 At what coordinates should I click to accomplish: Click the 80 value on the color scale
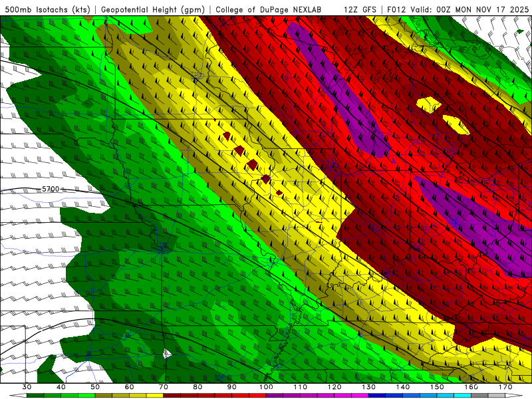coord(198,387)
